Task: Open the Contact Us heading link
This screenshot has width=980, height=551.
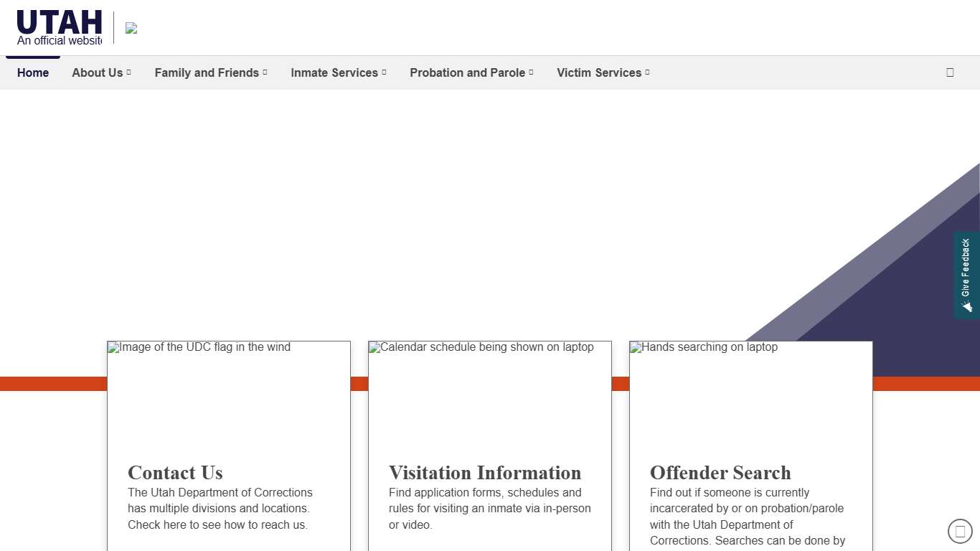Action: tap(175, 473)
